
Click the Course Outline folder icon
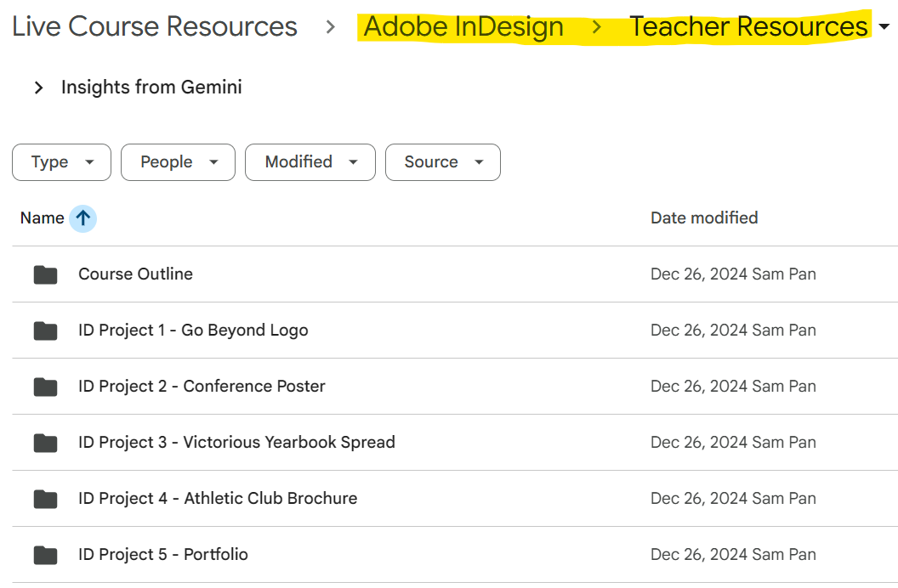pyautogui.click(x=45, y=274)
